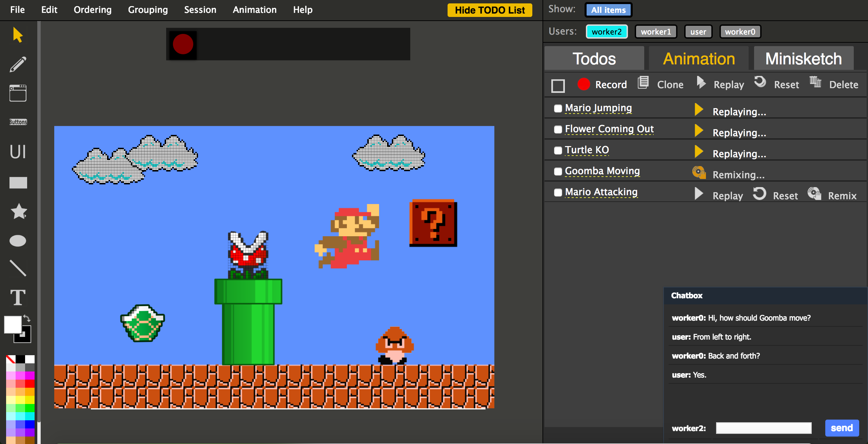868x444 pixels.
Task: Focus the chat message input field
Action: [764, 428]
